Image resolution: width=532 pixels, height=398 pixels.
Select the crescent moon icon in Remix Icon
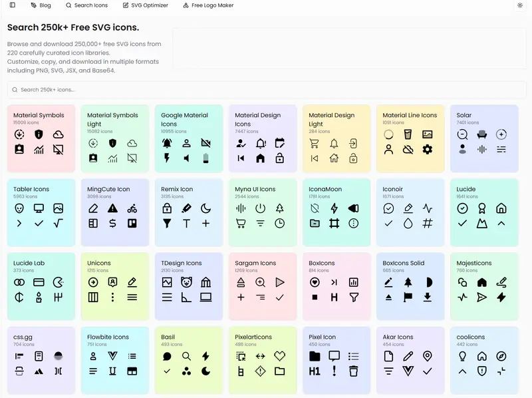point(205,208)
